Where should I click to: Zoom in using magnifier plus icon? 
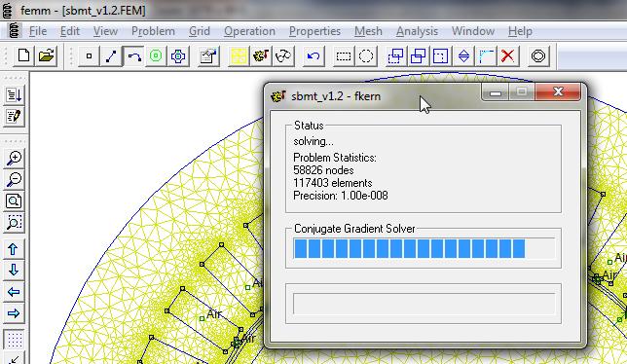(14, 159)
